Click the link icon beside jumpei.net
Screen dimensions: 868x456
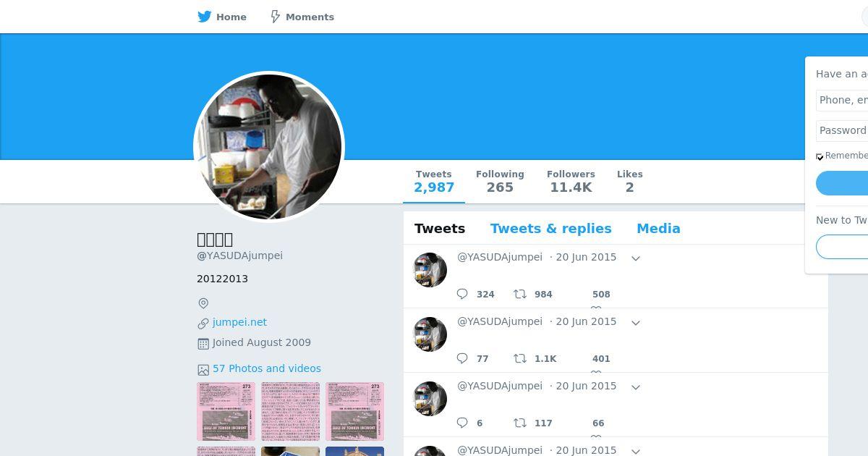tap(203, 324)
